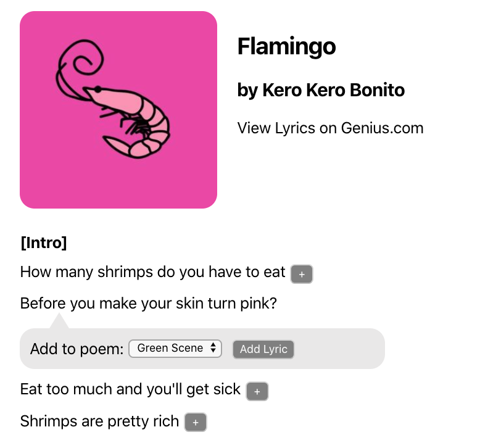The height and width of the screenshot is (448, 480).
Task: Click the lyric text "Shrimps are pretty rich"
Action: [x=99, y=421]
